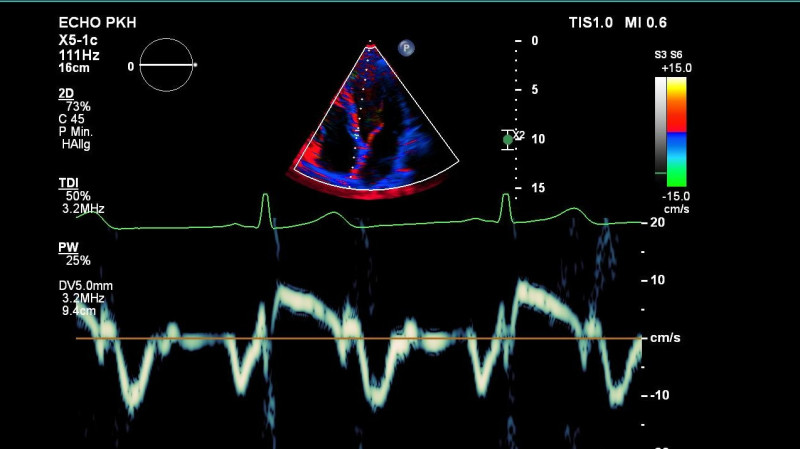Select the 2D settings label
The height and width of the screenshot is (449, 800).
[66, 93]
